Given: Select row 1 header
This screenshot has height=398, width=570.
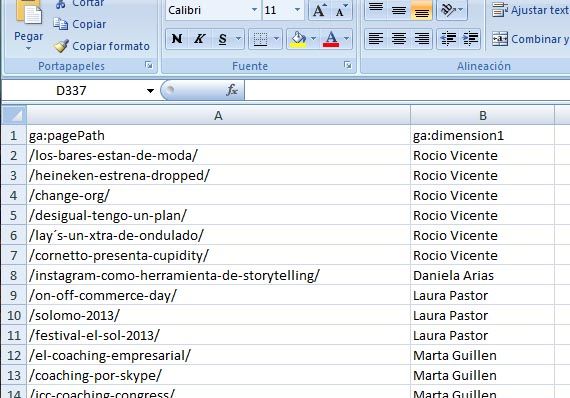Looking at the screenshot, I should tap(14, 136).
